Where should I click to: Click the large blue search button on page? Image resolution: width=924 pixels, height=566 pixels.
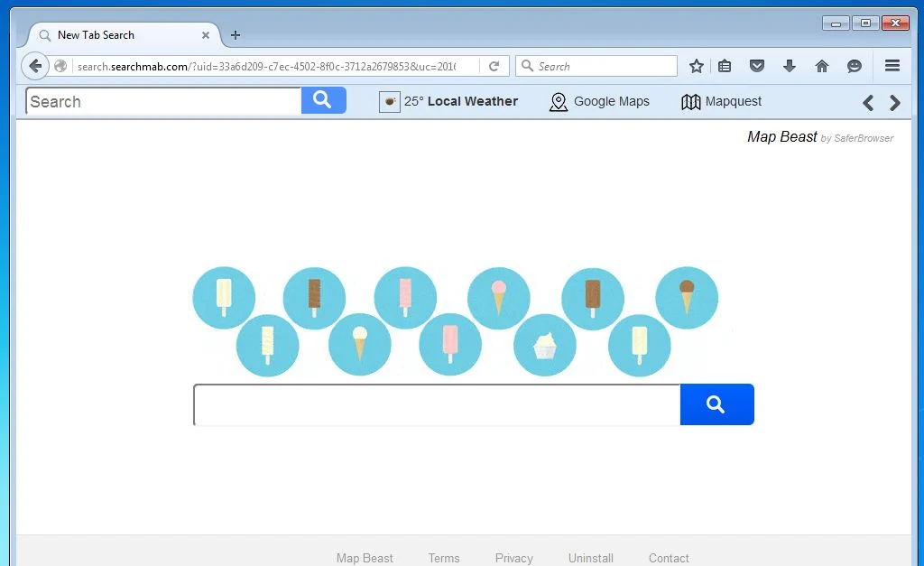point(717,404)
